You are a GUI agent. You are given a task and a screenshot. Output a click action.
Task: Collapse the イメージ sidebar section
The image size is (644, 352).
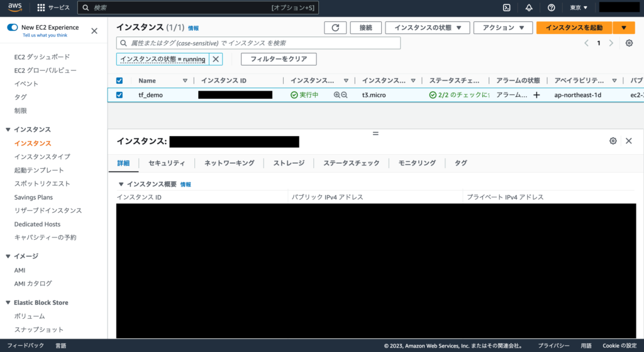coord(8,256)
